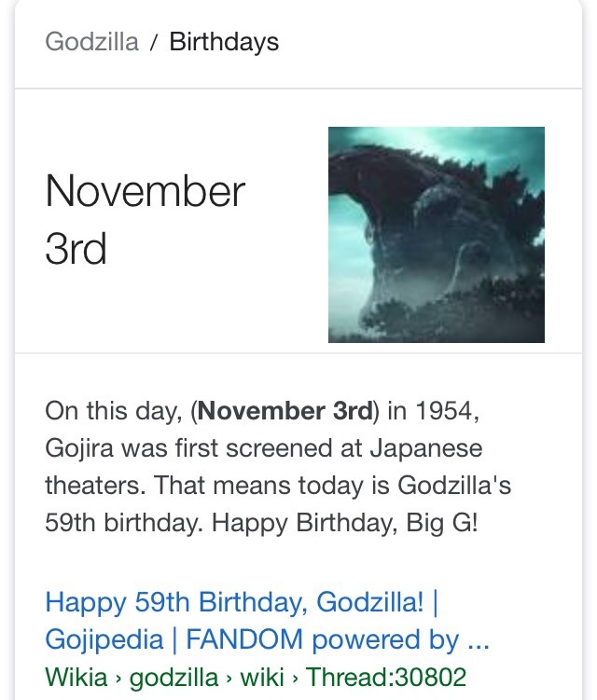
Task: Click the large November 3rd heading
Action: (x=146, y=219)
